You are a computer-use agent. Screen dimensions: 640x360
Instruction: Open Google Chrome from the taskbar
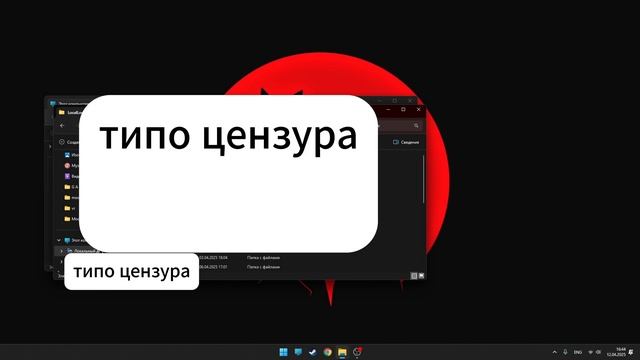[x=327, y=352]
